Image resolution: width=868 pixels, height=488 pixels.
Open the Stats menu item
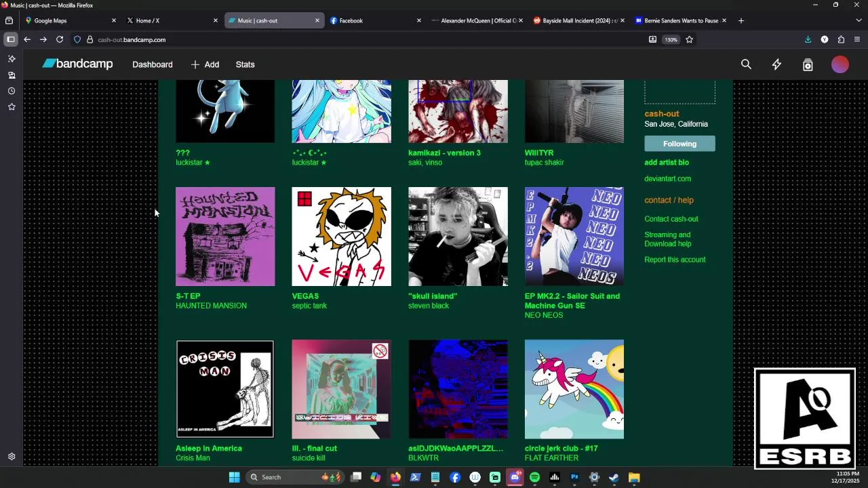(245, 64)
